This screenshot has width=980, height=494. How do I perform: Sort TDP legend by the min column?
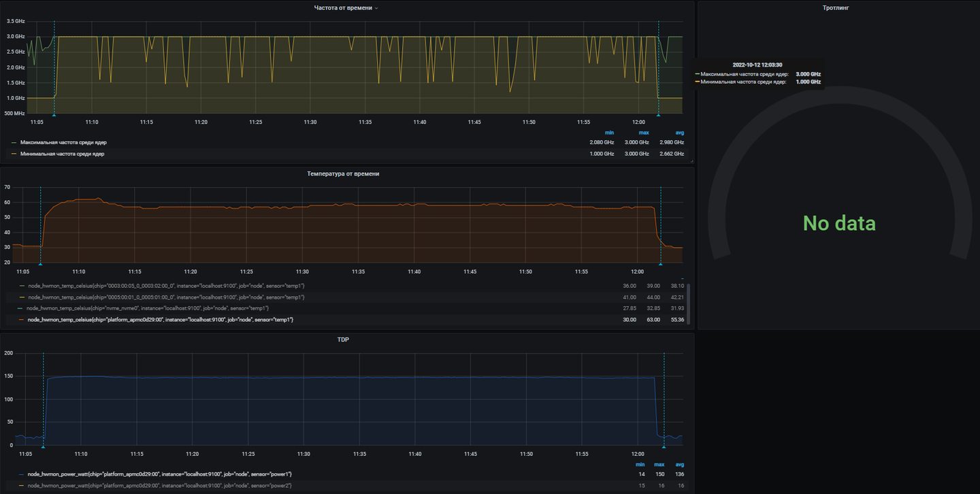640,464
